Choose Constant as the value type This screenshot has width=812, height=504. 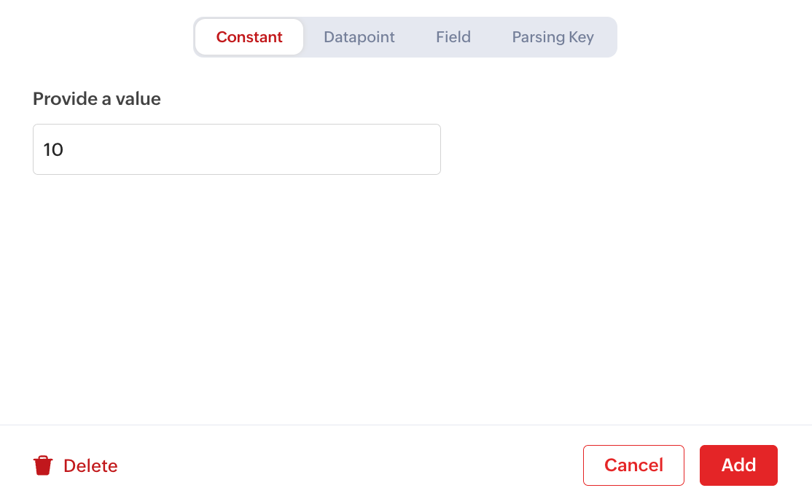(x=249, y=37)
